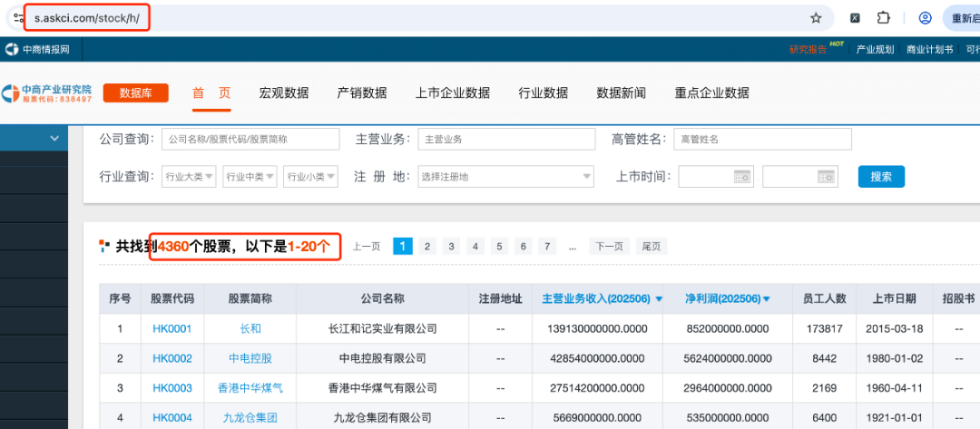The image size is (980, 429).
Task: Click the 上市日期 column header
Action: click(x=895, y=298)
